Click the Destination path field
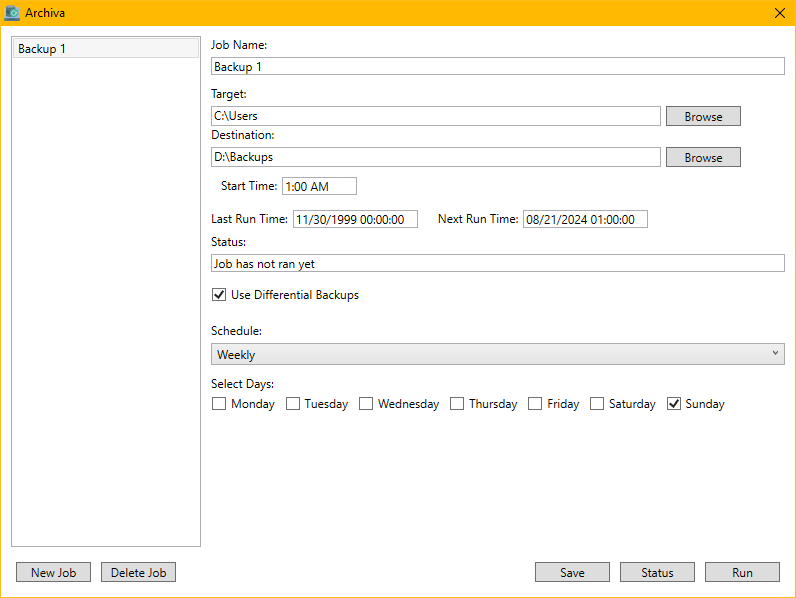Viewport: 796px width, 598px height. click(436, 157)
